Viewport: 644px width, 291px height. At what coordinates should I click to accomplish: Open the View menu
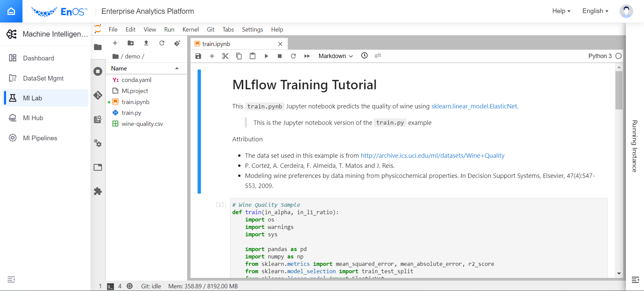(150, 30)
